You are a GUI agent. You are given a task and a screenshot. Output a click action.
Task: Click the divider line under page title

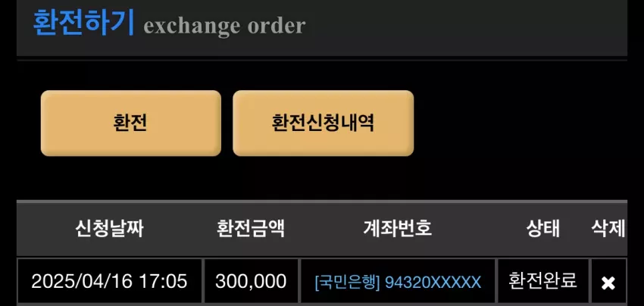322,61
